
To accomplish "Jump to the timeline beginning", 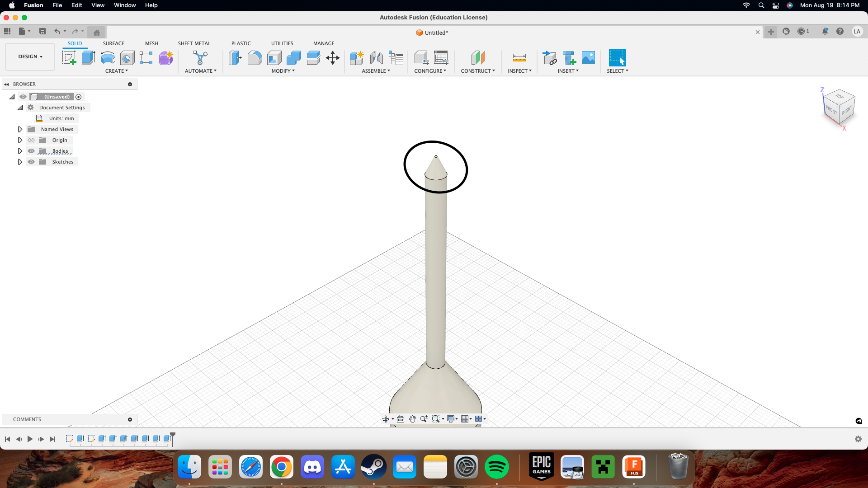I will [7, 439].
